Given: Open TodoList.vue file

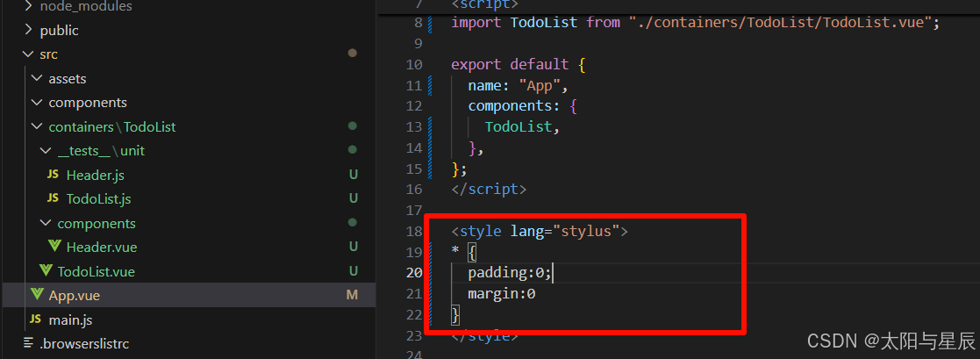Looking at the screenshot, I should [97, 271].
